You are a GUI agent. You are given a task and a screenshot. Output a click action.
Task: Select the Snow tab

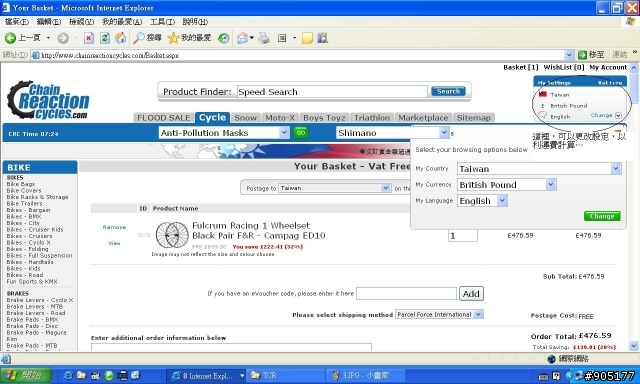click(245, 118)
